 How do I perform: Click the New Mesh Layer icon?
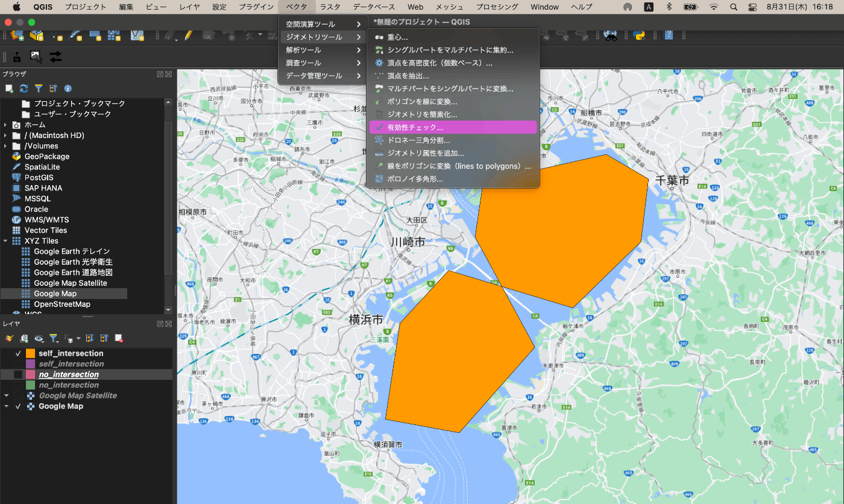click(114, 35)
